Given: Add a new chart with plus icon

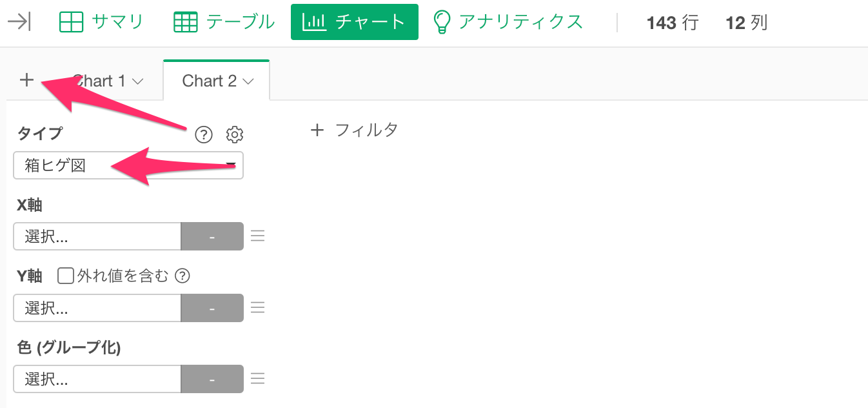Looking at the screenshot, I should pos(26,81).
